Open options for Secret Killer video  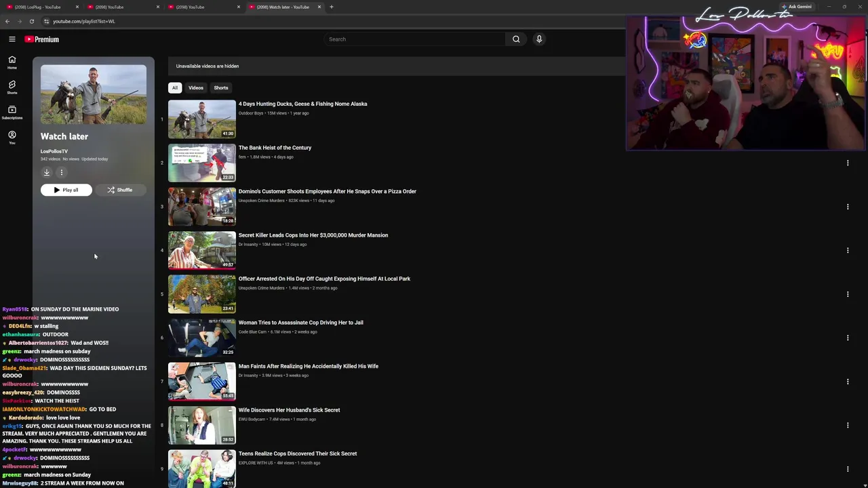[848, 250]
